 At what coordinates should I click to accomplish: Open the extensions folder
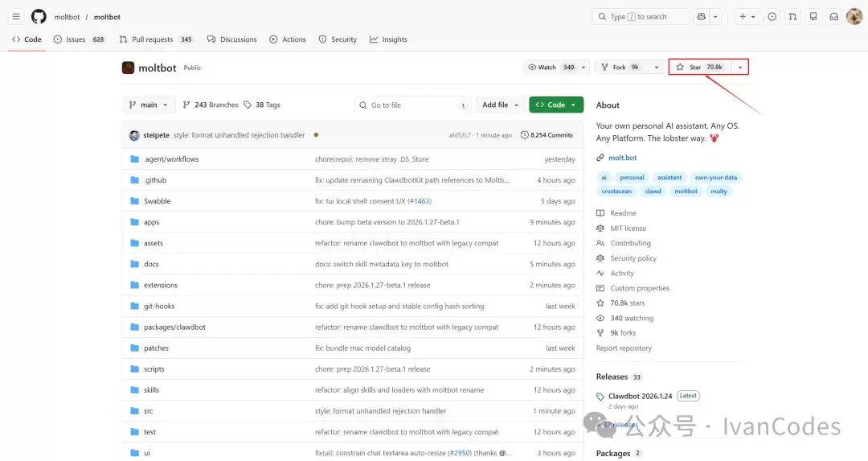tap(161, 286)
